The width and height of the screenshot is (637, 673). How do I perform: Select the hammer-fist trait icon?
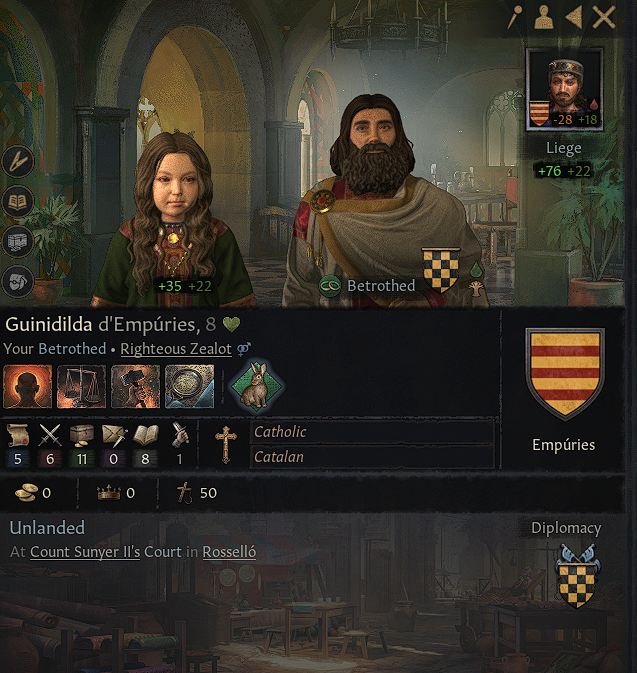136,386
